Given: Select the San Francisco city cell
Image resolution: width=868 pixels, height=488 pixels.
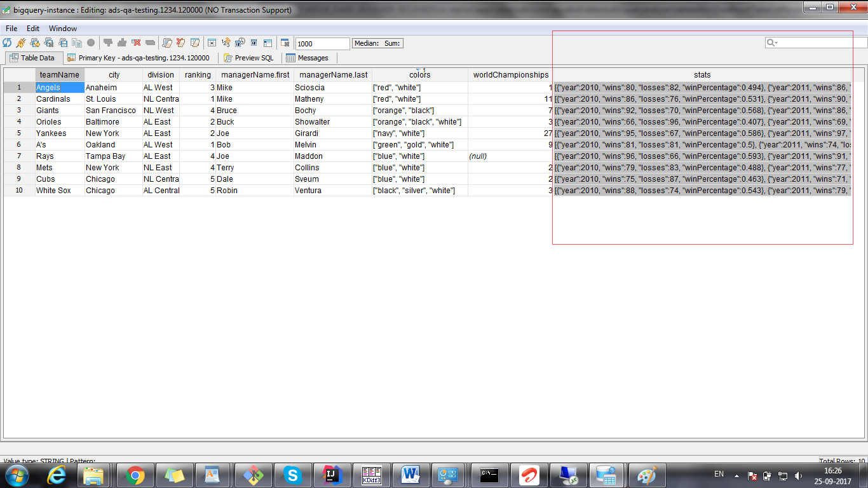Looking at the screenshot, I should pyautogui.click(x=114, y=111).
